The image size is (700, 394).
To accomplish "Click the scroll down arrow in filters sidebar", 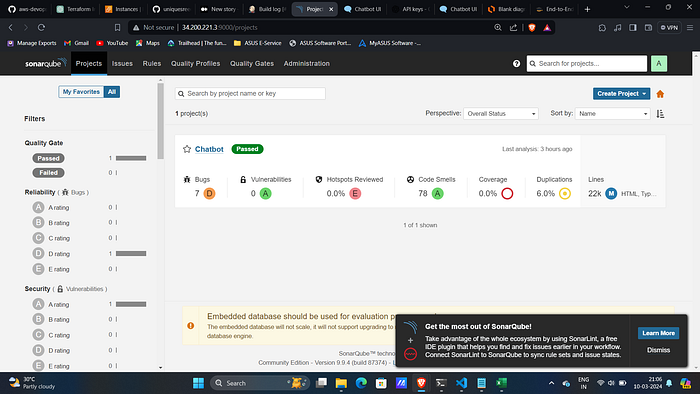I will [x=161, y=368].
